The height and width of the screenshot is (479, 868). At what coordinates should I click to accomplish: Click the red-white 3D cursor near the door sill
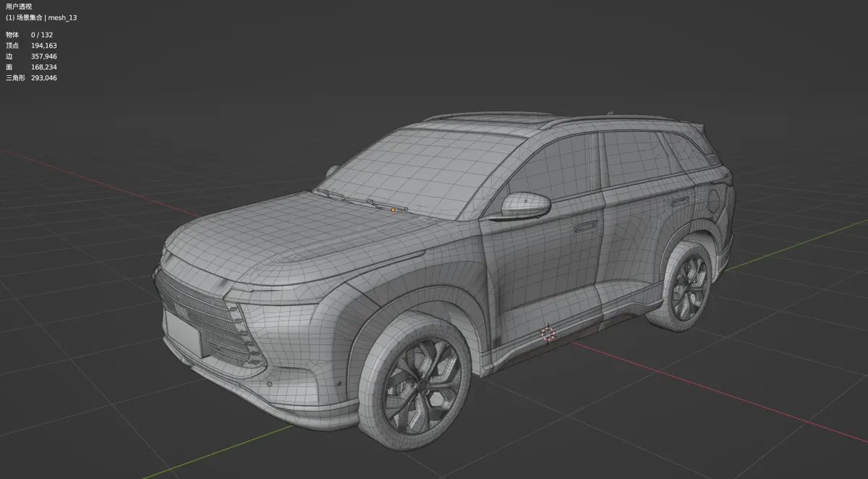coord(548,334)
